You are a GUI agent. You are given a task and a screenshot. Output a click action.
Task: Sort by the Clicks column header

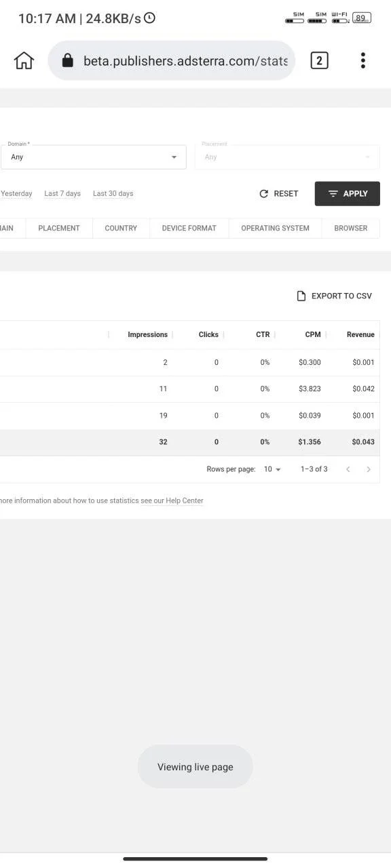208,334
